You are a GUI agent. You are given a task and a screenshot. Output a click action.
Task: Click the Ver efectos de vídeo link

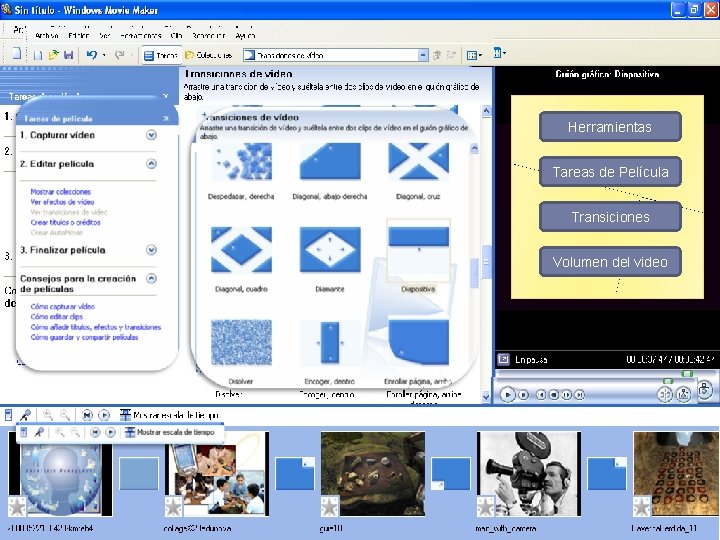coord(62,202)
